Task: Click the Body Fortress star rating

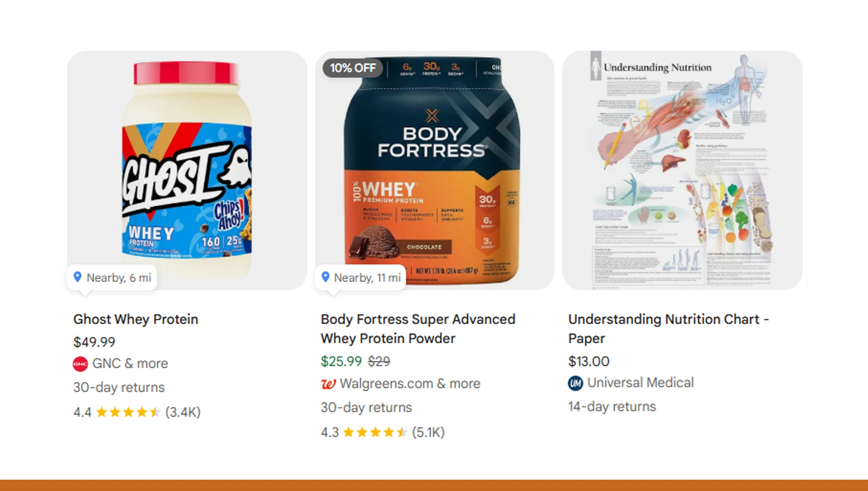Action: (375, 432)
